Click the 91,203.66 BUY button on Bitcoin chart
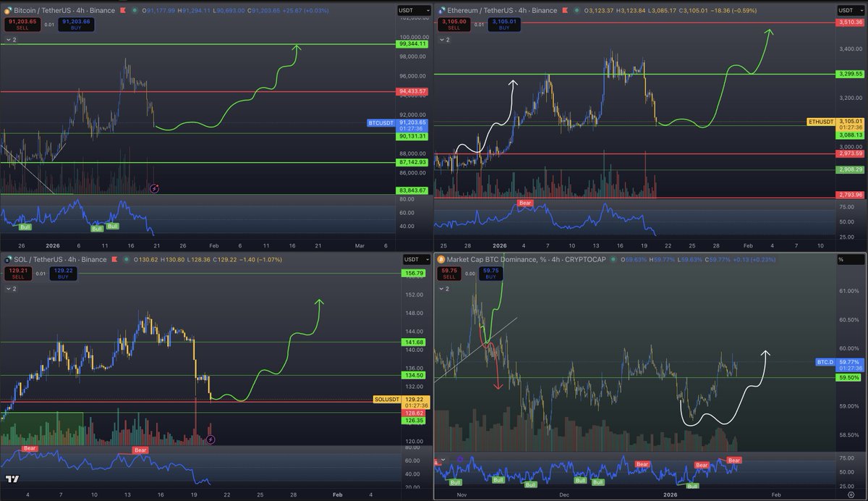 point(76,25)
